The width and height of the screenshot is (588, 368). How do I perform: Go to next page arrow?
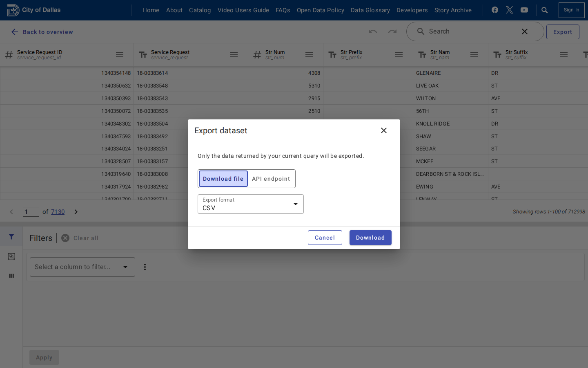[x=76, y=212]
